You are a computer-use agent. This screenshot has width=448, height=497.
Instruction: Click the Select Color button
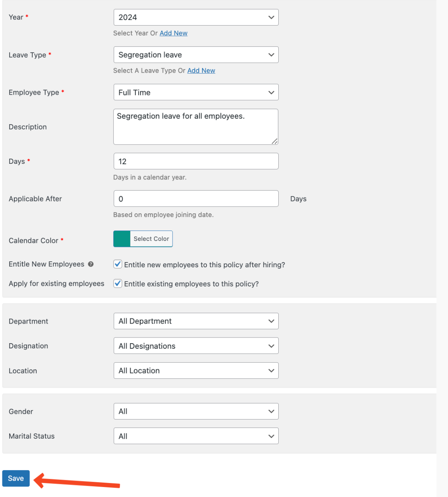coord(151,239)
